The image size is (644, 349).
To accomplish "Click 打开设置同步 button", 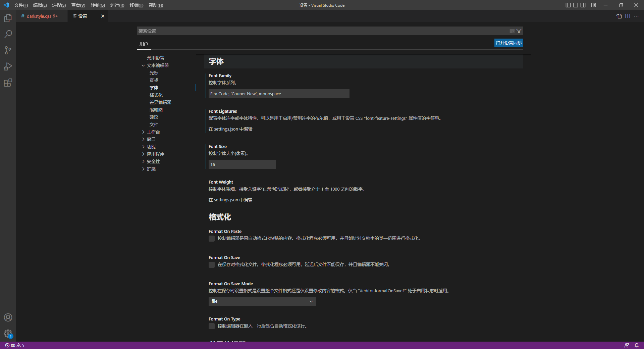I will pos(508,43).
